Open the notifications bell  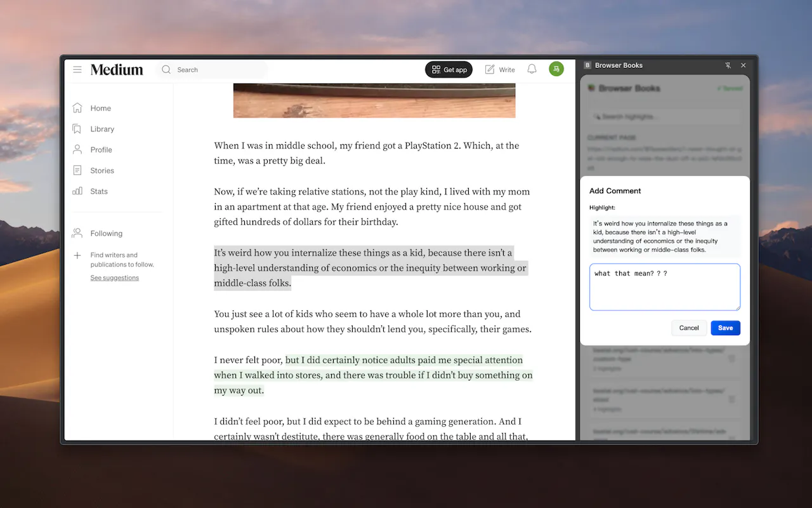[x=532, y=69]
